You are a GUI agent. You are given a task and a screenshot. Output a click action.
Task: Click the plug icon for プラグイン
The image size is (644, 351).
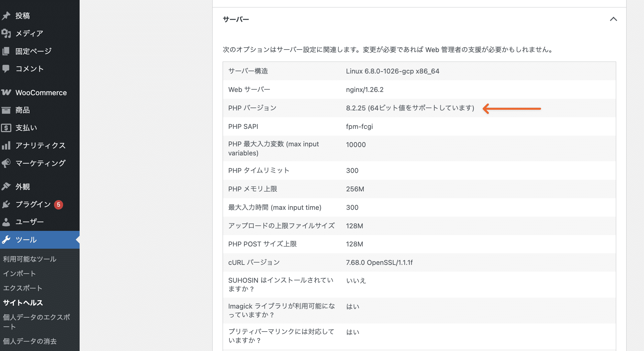pyautogui.click(x=6, y=204)
